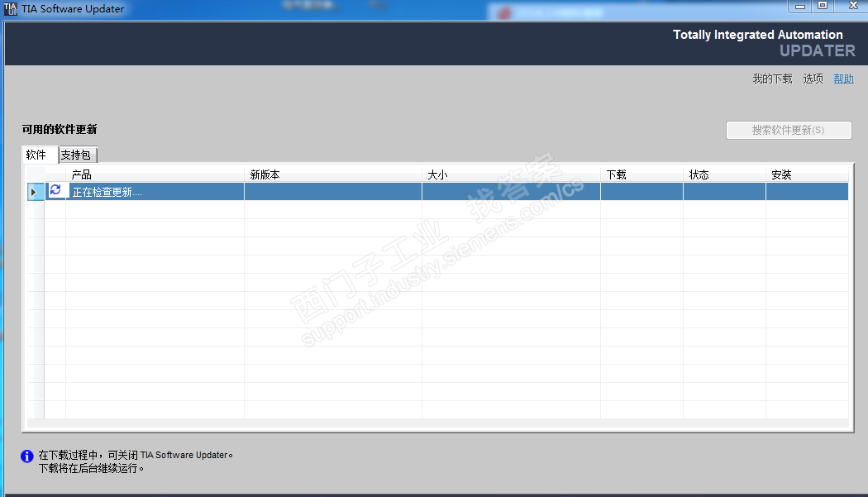Click the TIA Software Updater title bar icon

(x=11, y=8)
